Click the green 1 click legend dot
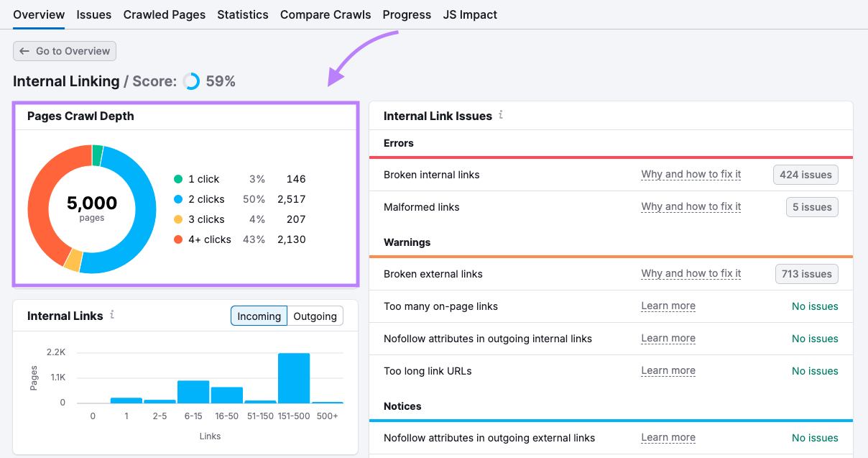The image size is (868, 458). pyautogui.click(x=178, y=178)
